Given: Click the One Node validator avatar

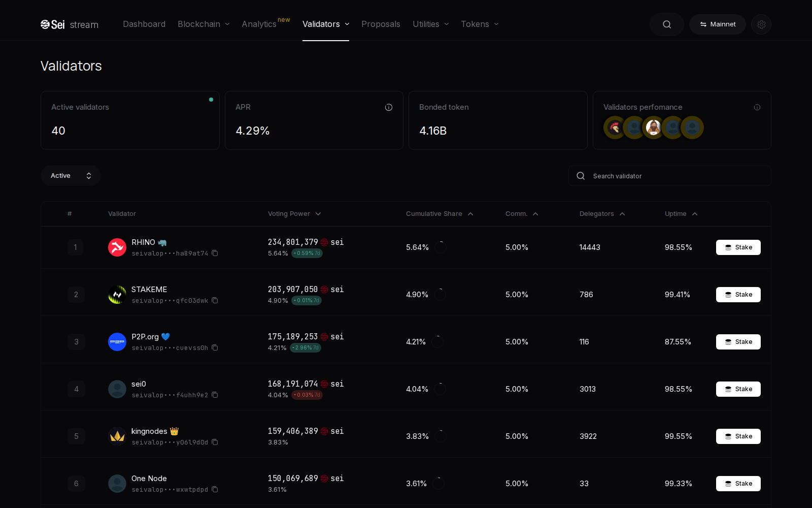Looking at the screenshot, I should [117, 484].
